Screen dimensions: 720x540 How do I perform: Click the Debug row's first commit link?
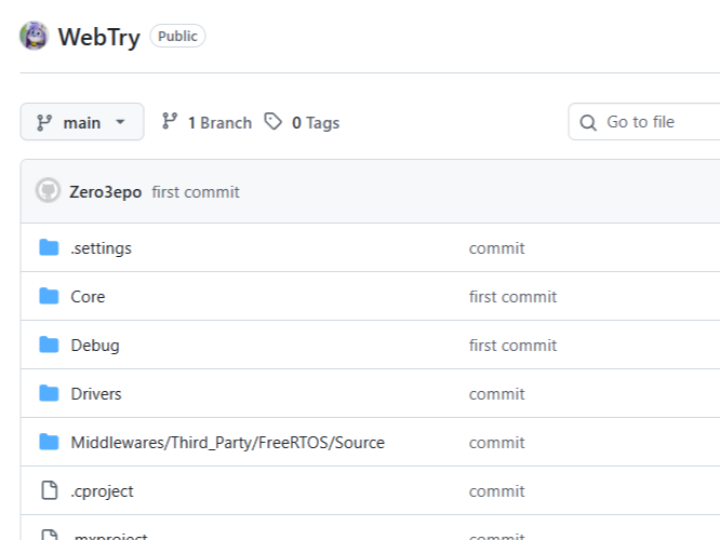coord(513,345)
